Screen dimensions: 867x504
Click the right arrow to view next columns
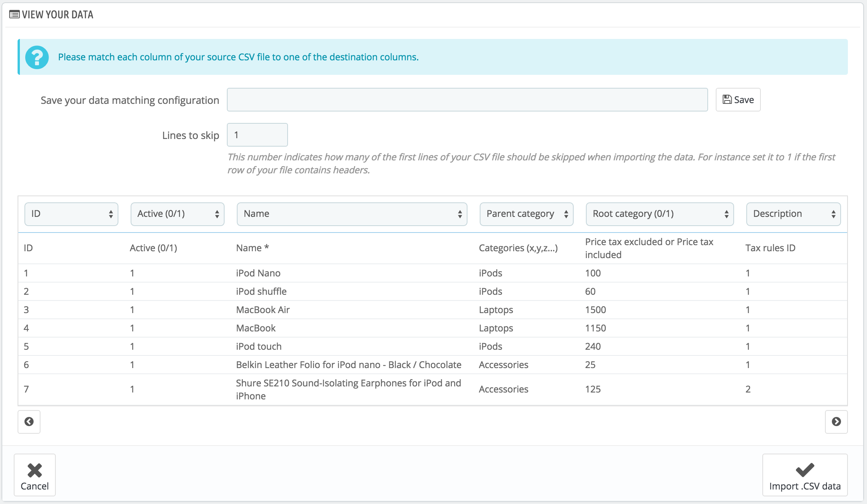[x=836, y=422]
